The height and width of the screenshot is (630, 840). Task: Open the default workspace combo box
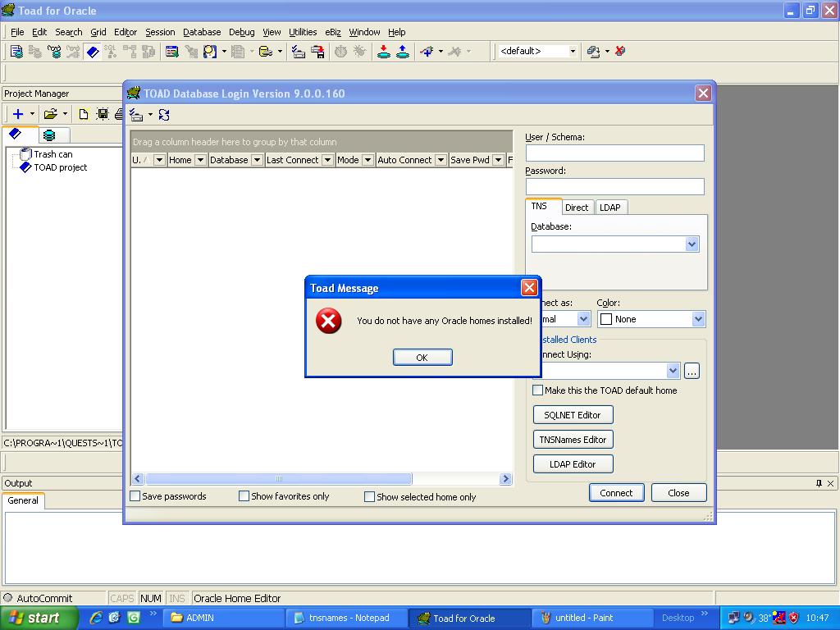[x=573, y=51]
